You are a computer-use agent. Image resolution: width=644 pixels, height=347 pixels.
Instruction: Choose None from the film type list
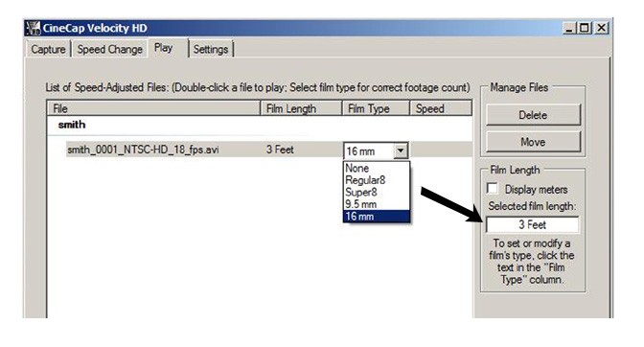pos(377,168)
